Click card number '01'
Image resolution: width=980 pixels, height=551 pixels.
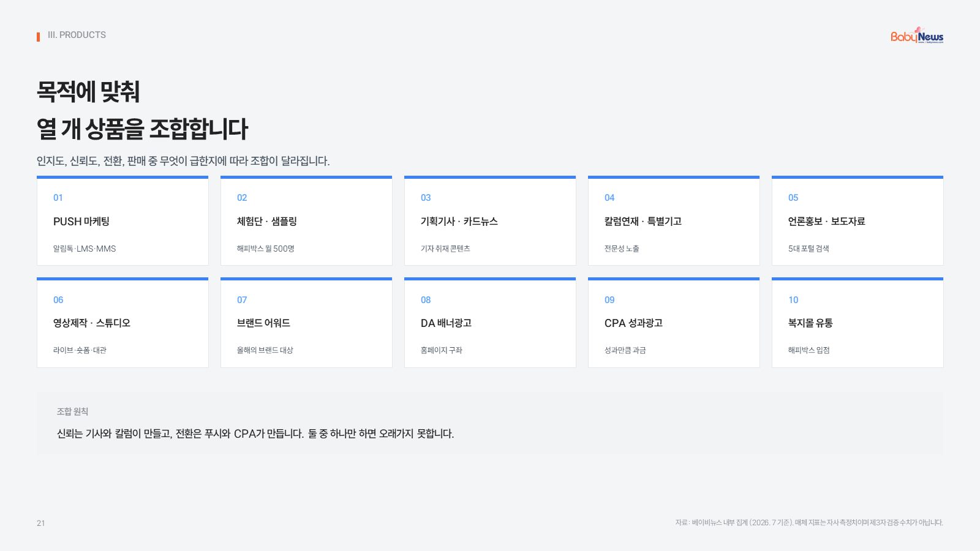tap(58, 198)
